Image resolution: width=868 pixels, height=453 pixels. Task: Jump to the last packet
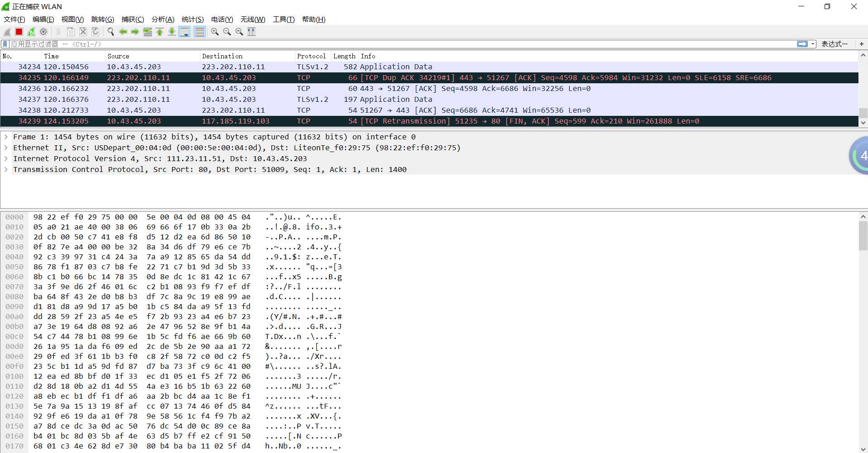click(x=172, y=32)
